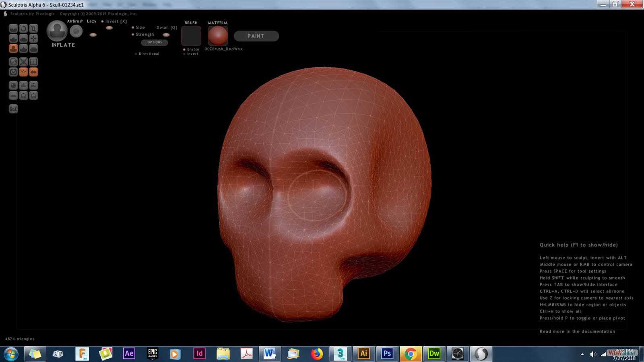Open the empty BRUSH texture slot
The image size is (644, 362).
point(191,36)
